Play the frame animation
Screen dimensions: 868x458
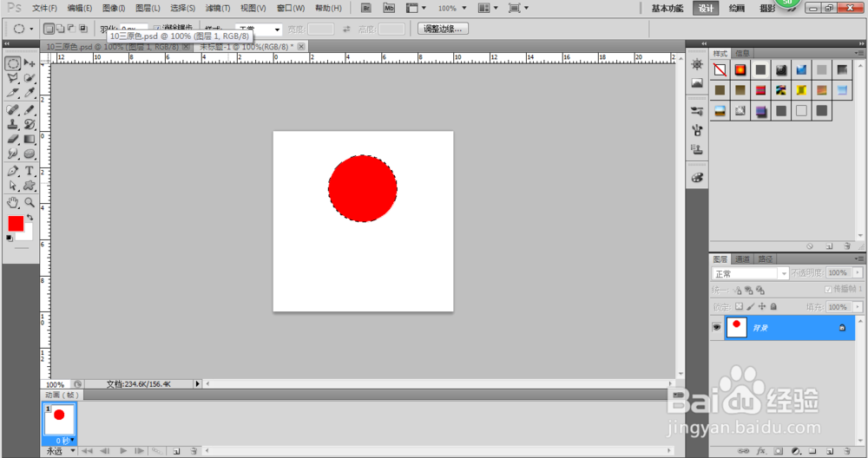[x=123, y=451]
